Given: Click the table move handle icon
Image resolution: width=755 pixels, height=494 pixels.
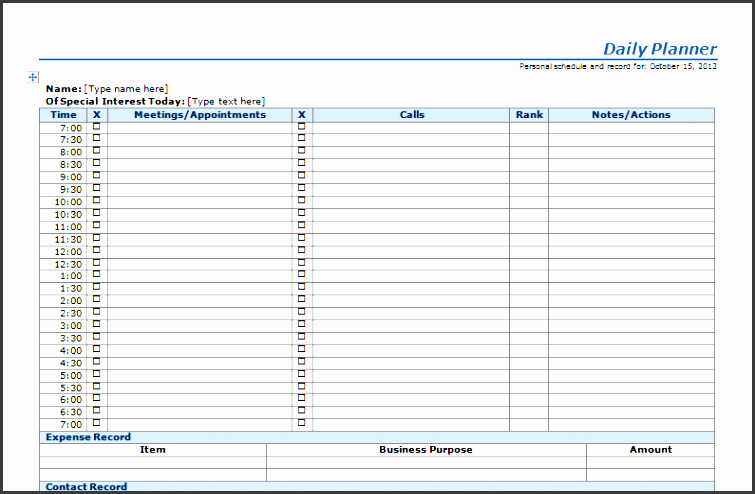Looking at the screenshot, I should coord(33,77).
